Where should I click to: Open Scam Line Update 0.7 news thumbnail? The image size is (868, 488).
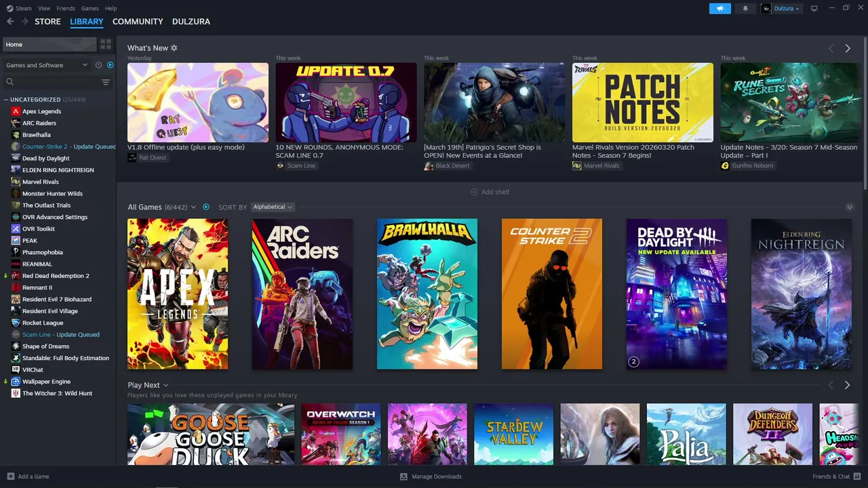tap(346, 102)
